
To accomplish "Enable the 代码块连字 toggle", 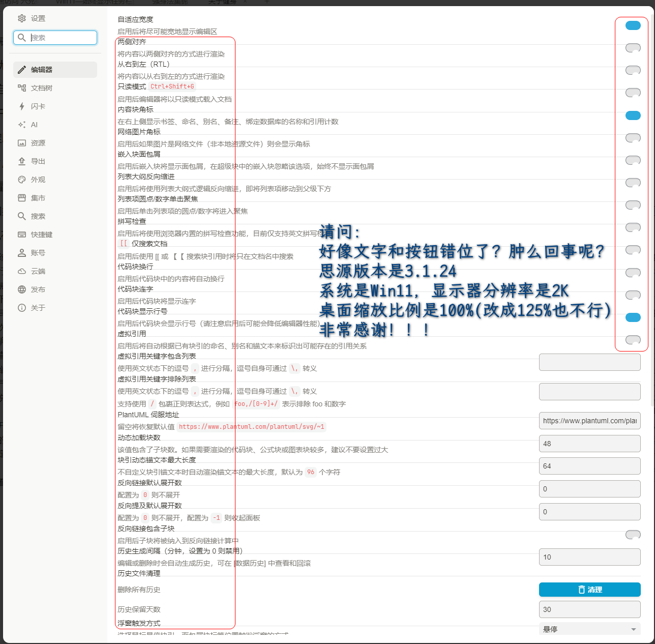I will tap(633, 295).
